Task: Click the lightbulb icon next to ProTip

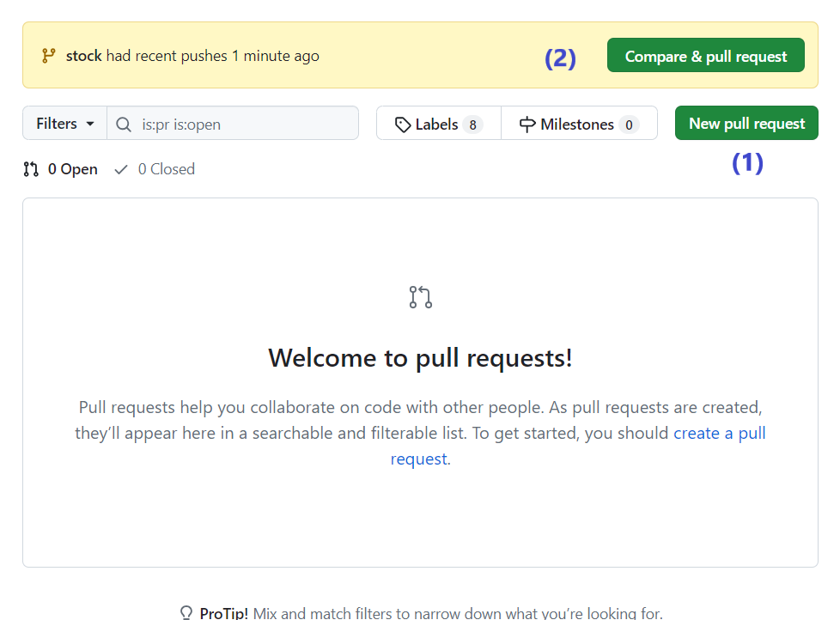Action: tap(186, 612)
